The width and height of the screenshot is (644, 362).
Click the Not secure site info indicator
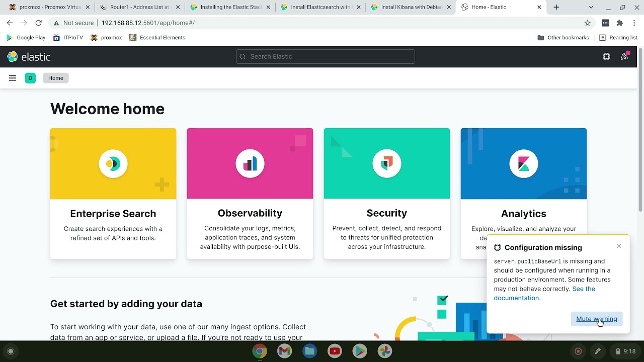pos(73,23)
